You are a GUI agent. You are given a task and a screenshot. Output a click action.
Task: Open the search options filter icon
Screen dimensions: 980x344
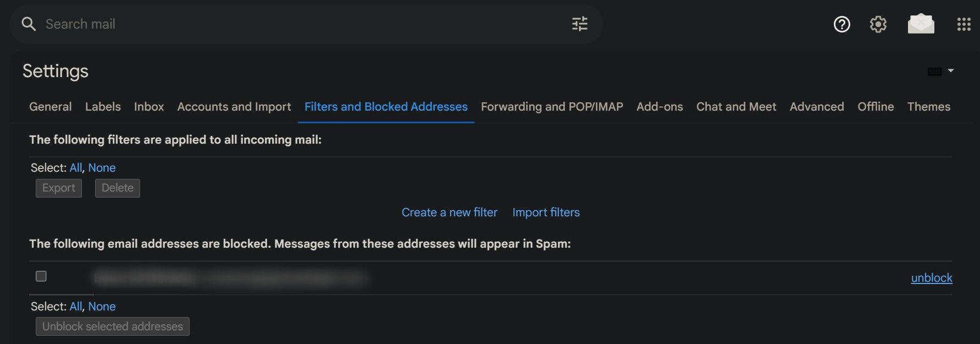click(579, 24)
